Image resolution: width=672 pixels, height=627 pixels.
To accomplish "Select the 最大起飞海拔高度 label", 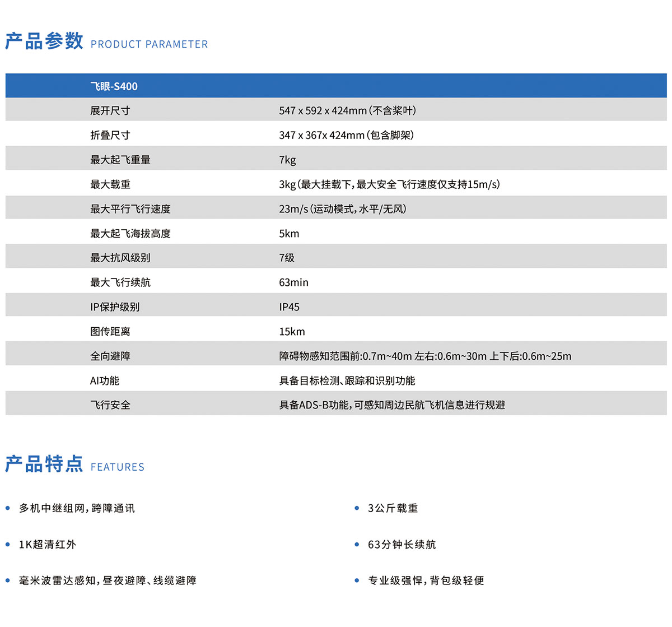I will coord(130,234).
